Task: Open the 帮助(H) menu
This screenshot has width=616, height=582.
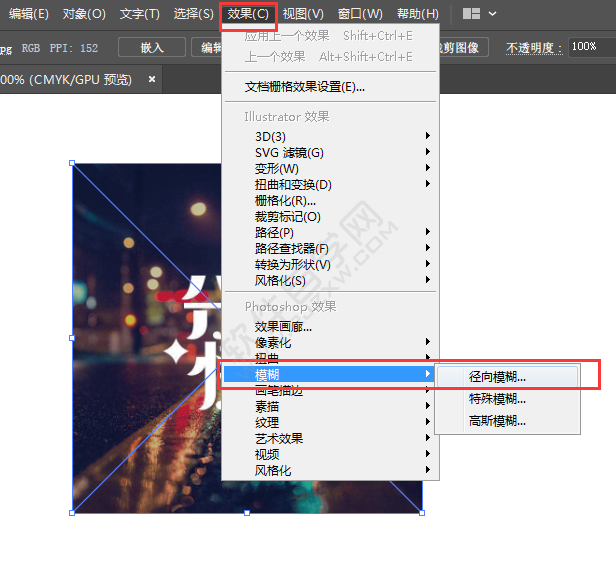Action: (418, 14)
